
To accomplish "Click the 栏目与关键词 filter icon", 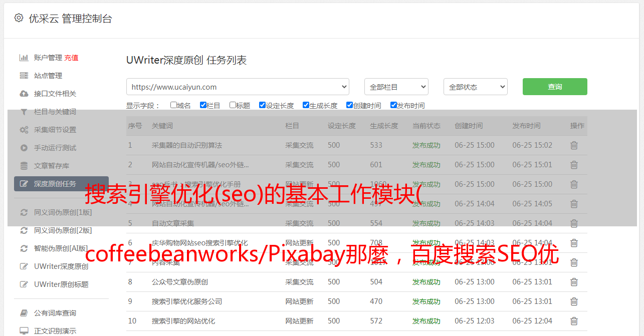I will pos(24,112).
